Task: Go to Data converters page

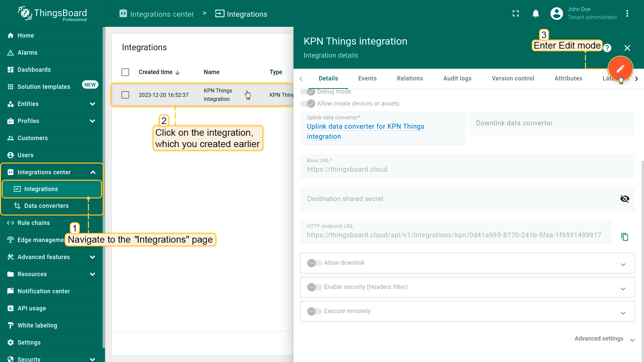Action: (46, 206)
